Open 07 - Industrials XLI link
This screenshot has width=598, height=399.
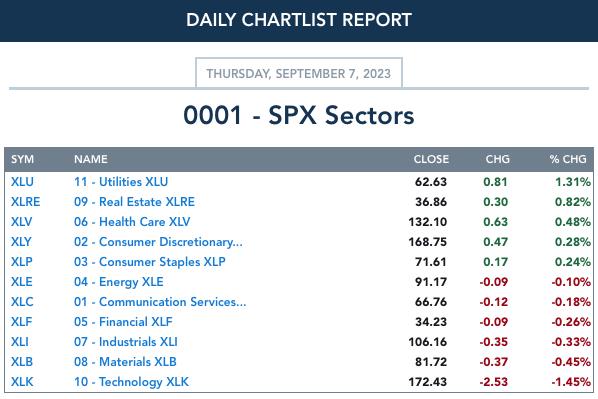tap(125, 342)
